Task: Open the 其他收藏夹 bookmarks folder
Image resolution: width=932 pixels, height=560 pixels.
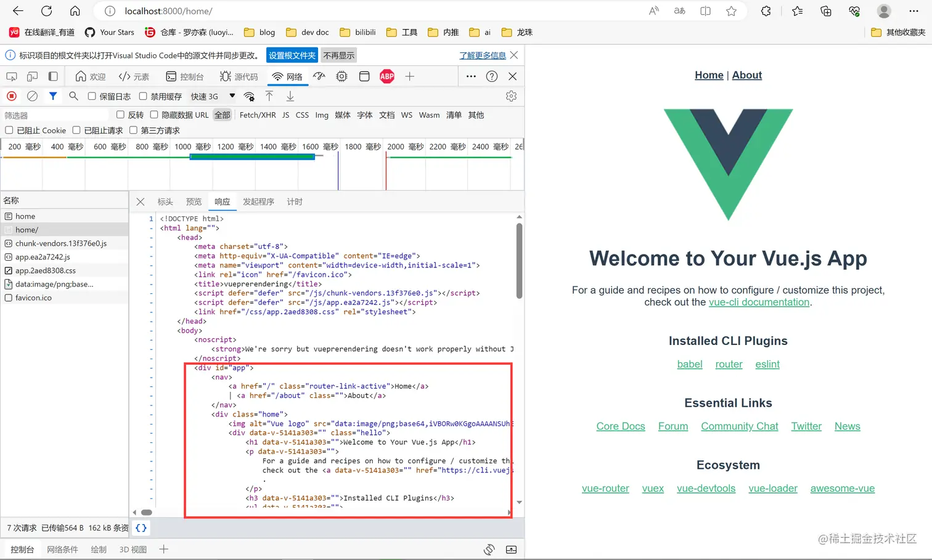Action: click(x=898, y=32)
